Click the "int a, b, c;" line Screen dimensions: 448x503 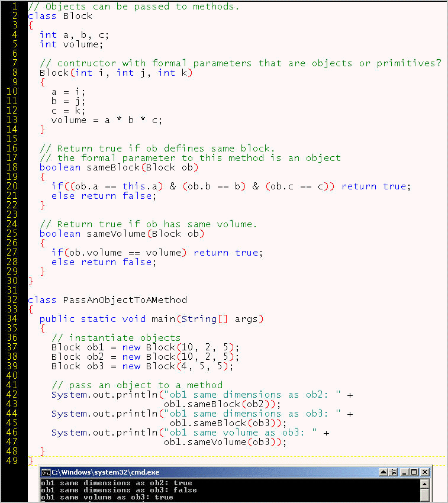(x=74, y=35)
